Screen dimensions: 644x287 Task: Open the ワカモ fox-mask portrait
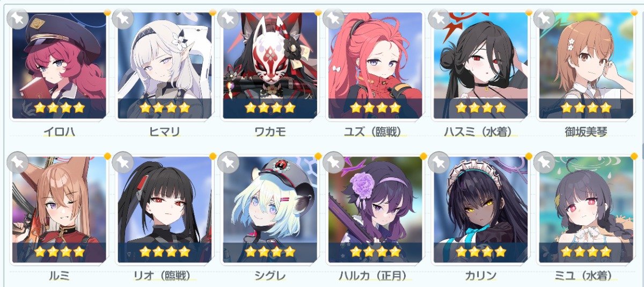[x=270, y=66]
